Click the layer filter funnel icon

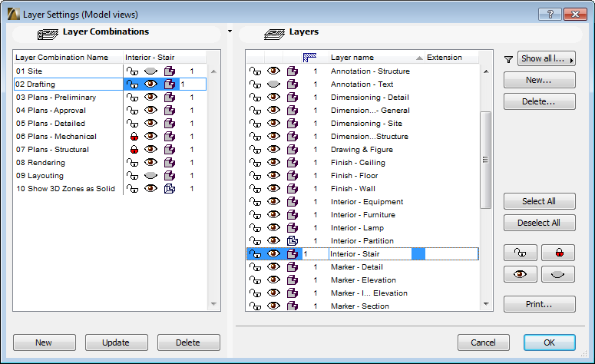tap(508, 59)
